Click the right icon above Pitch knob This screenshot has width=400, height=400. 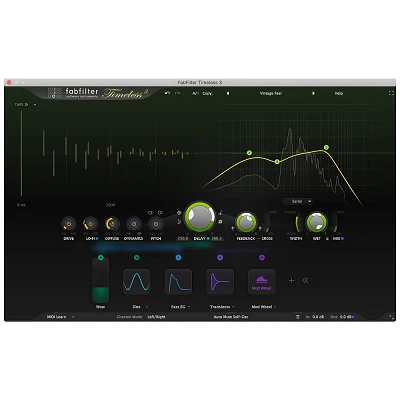160,213
